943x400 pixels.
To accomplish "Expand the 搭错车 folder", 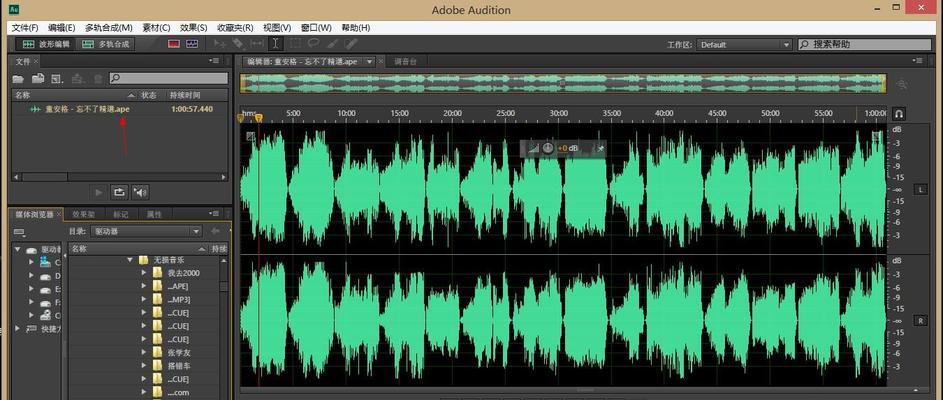I will click(x=144, y=366).
